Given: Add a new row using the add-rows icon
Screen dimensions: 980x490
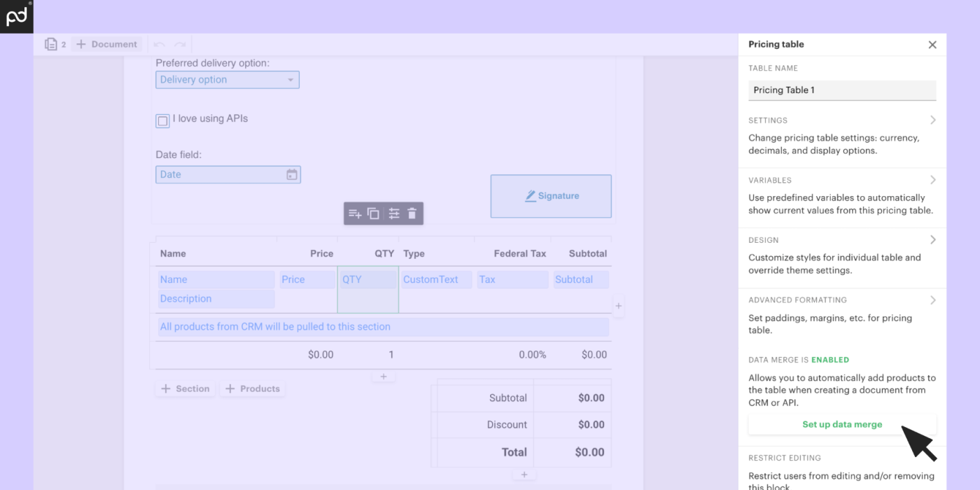Looking at the screenshot, I should pos(353,213).
